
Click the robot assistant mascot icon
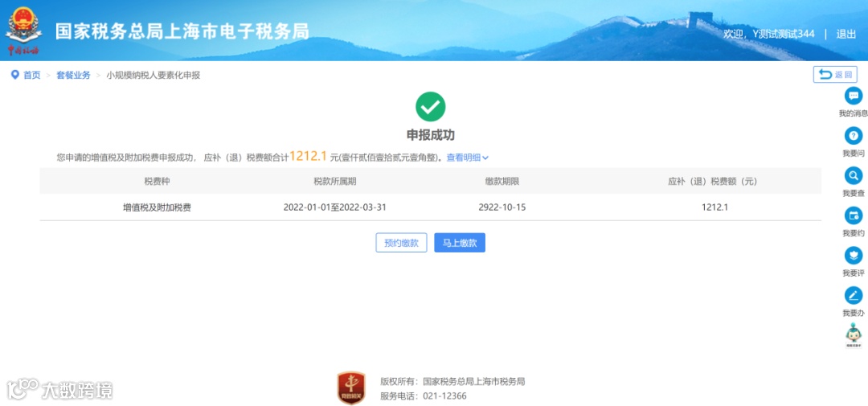pyautogui.click(x=853, y=335)
